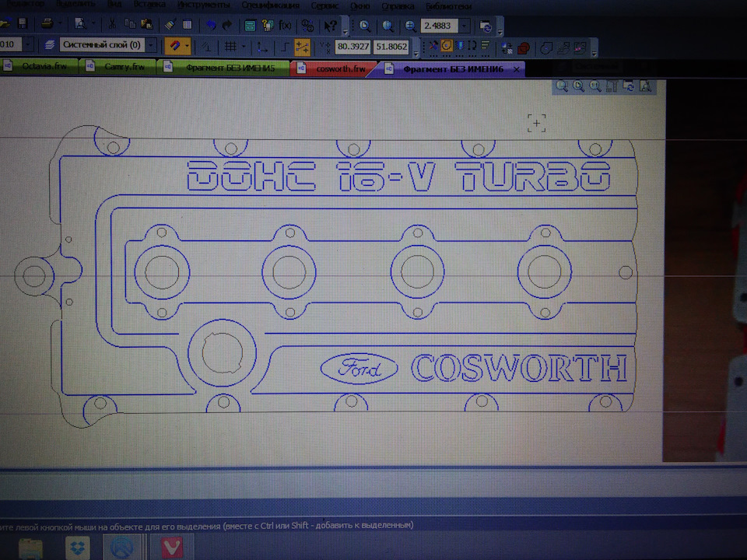Expand the overflow chevron after the redraw icon
This screenshot has width=747, height=560.
pyautogui.click(x=500, y=33)
